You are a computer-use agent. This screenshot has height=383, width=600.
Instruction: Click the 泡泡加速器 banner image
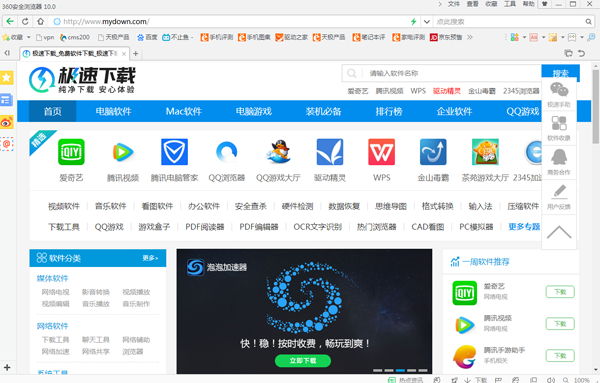(304, 311)
